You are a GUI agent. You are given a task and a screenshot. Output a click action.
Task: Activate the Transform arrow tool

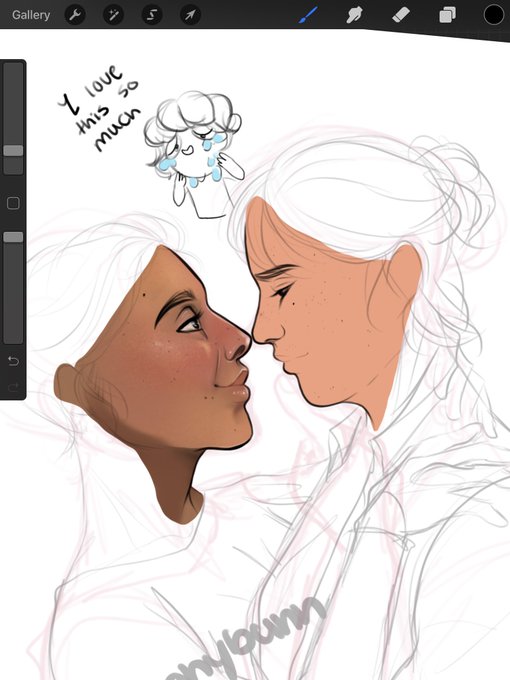coord(190,15)
